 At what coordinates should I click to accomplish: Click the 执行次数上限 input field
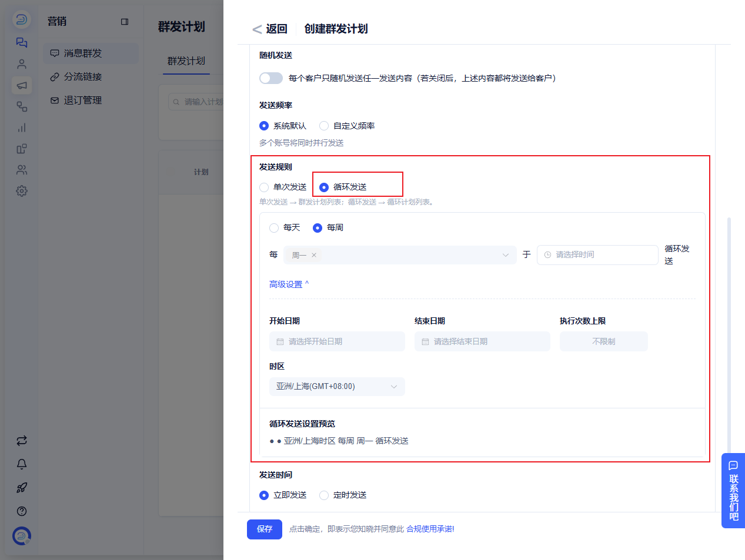[604, 341]
